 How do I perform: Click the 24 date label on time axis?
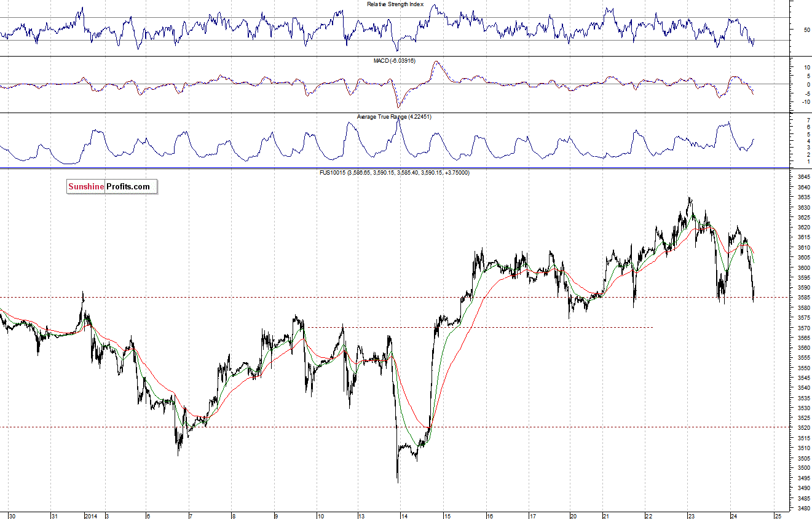733,515
